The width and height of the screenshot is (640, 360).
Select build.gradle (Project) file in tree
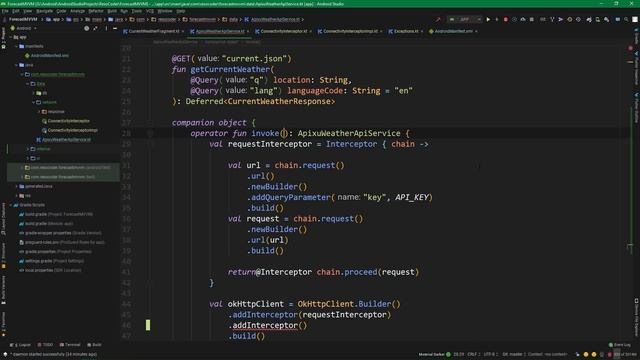[x=56, y=214]
